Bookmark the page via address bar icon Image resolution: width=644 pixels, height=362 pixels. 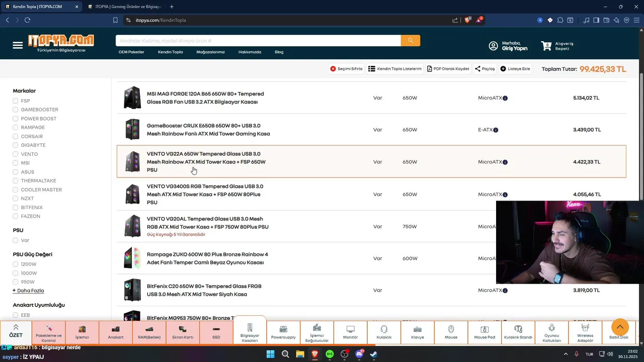pos(115,20)
